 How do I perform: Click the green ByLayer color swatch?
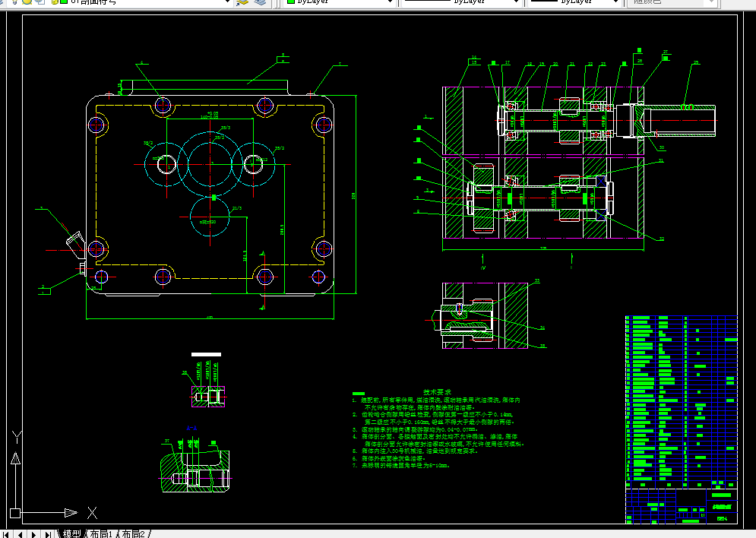[x=291, y=2]
